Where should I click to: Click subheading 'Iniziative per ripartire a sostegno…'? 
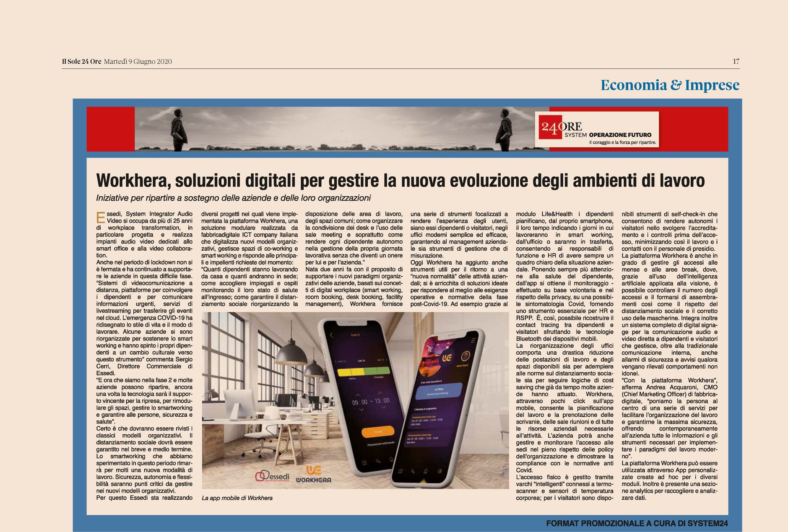(x=234, y=198)
